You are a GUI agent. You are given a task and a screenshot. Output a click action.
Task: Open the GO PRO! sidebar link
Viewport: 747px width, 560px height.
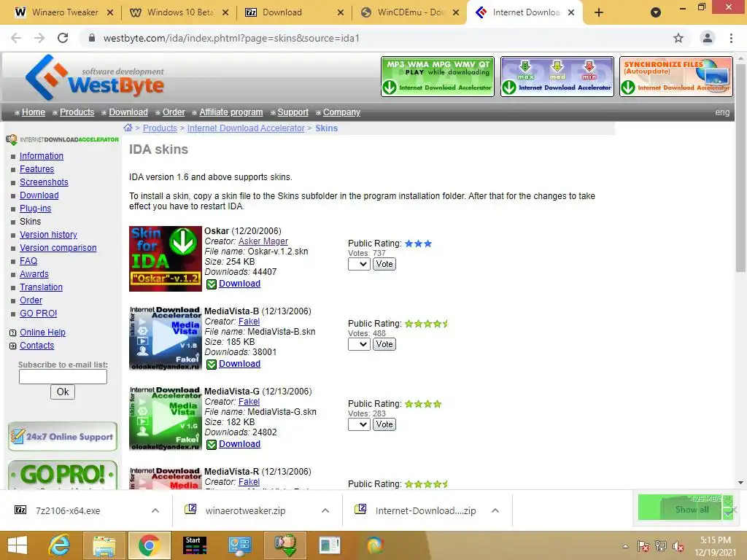[x=38, y=314]
